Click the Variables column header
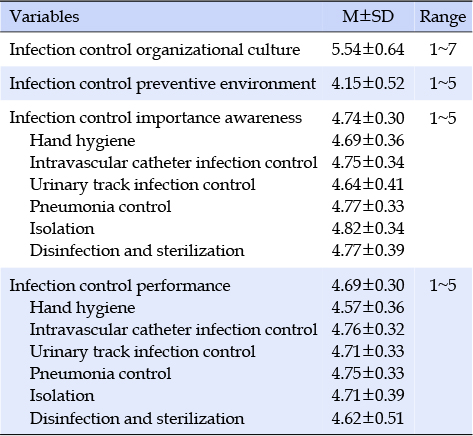 pos(44,17)
